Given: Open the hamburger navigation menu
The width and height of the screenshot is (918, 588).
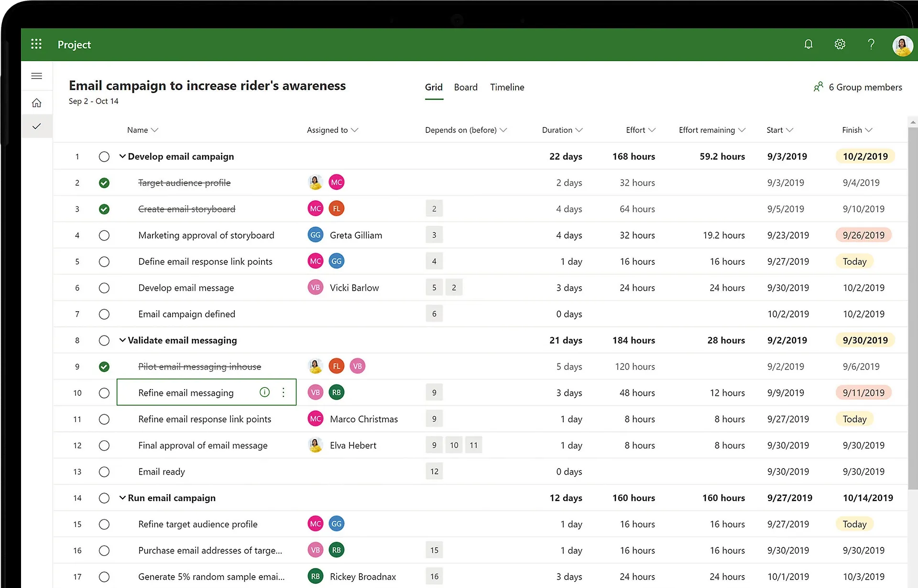Looking at the screenshot, I should pos(37,76).
